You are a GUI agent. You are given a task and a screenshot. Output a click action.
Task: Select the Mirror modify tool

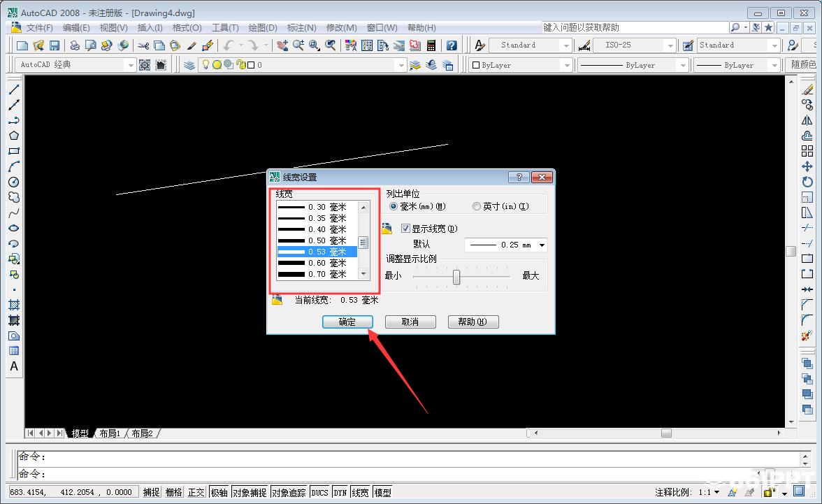[807, 120]
